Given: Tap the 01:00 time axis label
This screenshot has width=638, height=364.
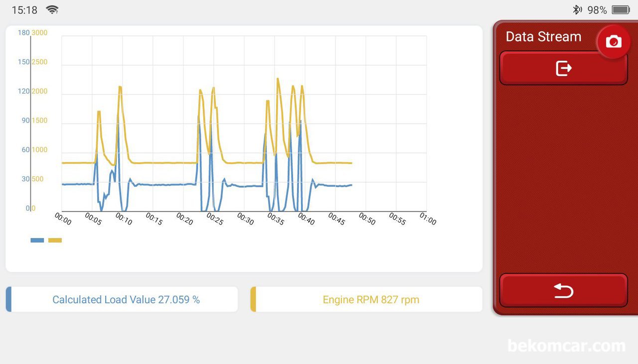Looking at the screenshot, I should [x=428, y=219].
